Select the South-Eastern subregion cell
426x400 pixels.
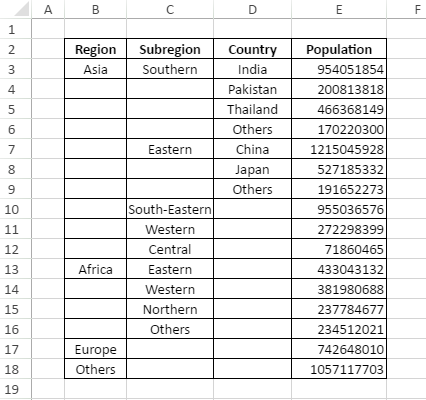pos(170,209)
